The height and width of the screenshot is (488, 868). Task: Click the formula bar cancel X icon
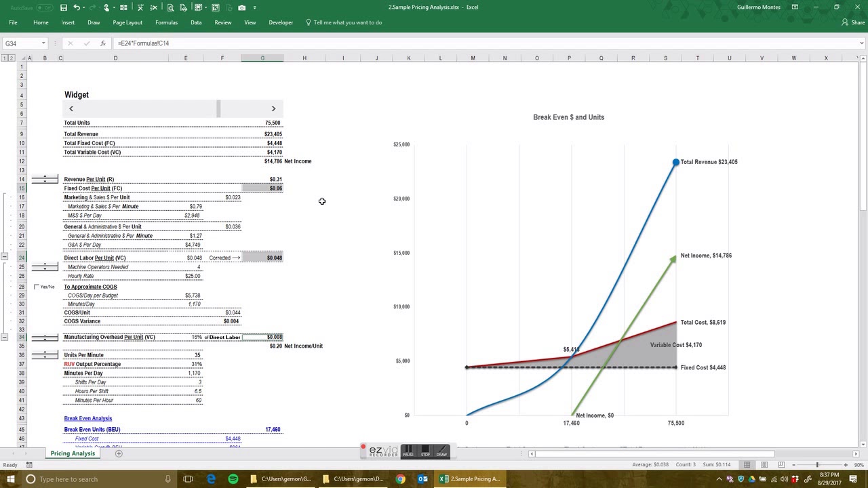coord(70,43)
